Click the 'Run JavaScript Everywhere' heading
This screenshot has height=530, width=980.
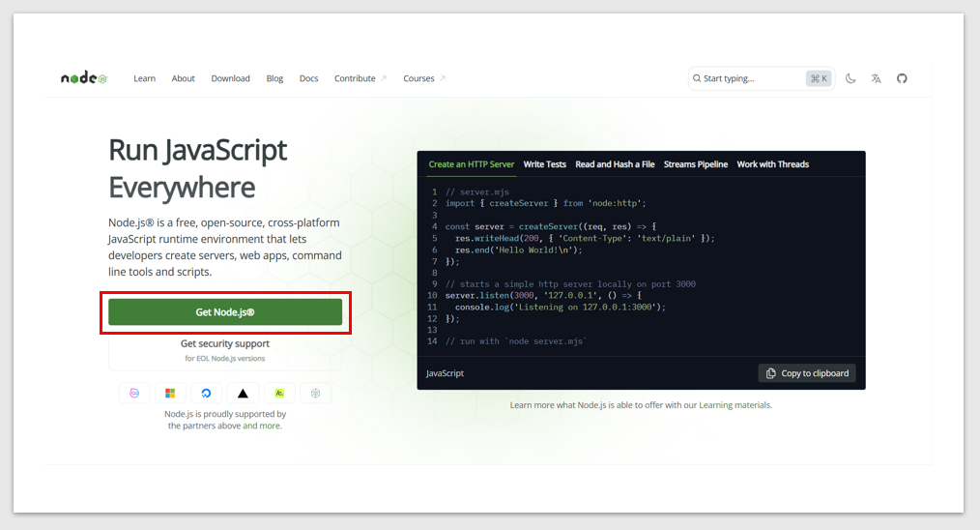197,168
